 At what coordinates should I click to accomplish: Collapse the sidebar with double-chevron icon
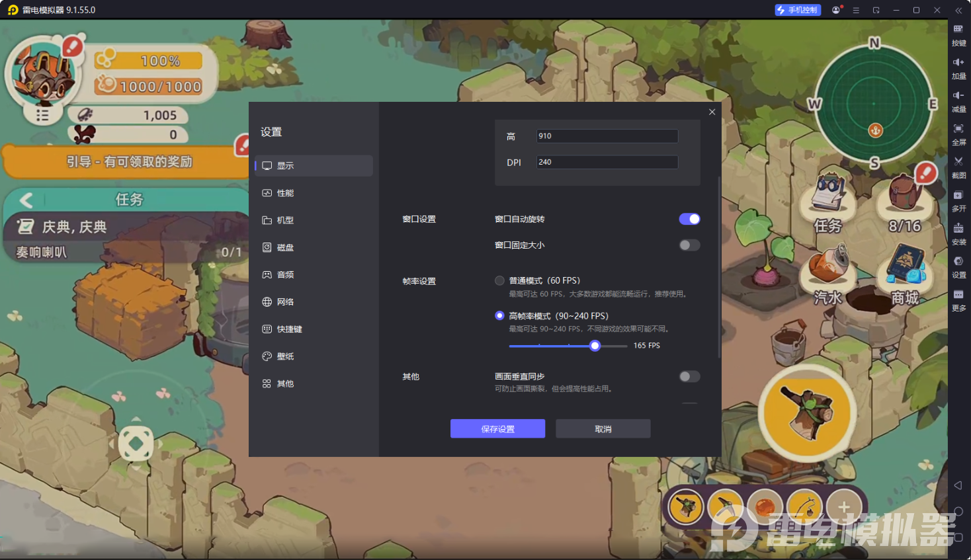point(958,10)
